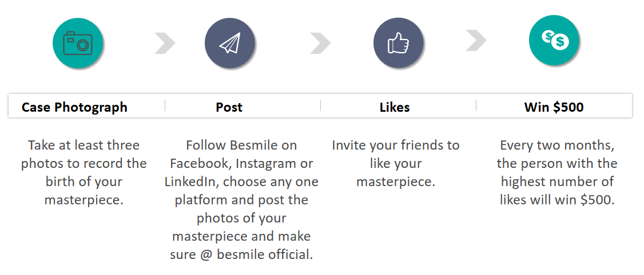644x275 pixels.
Task: Click the paper plane post icon
Action: pyautogui.click(x=229, y=43)
